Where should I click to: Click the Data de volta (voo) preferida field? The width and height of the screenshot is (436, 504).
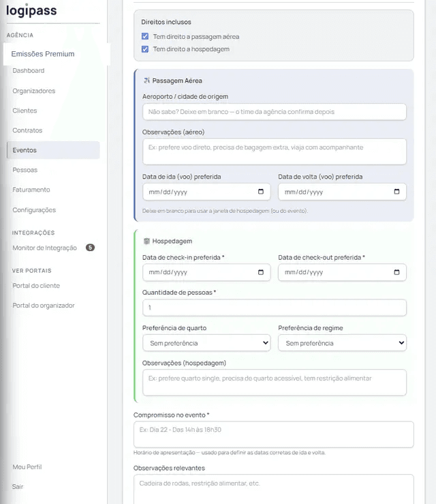tap(342, 192)
